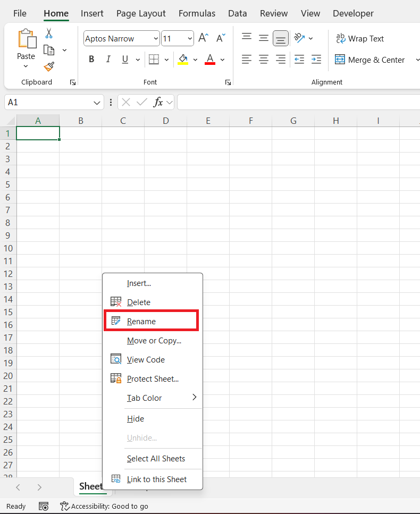
Task: Open the Clipboard dialog launcher
Action: tap(73, 82)
